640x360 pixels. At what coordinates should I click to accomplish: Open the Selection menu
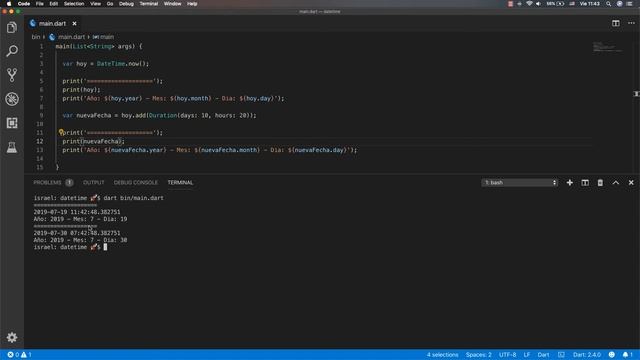[x=74, y=4]
